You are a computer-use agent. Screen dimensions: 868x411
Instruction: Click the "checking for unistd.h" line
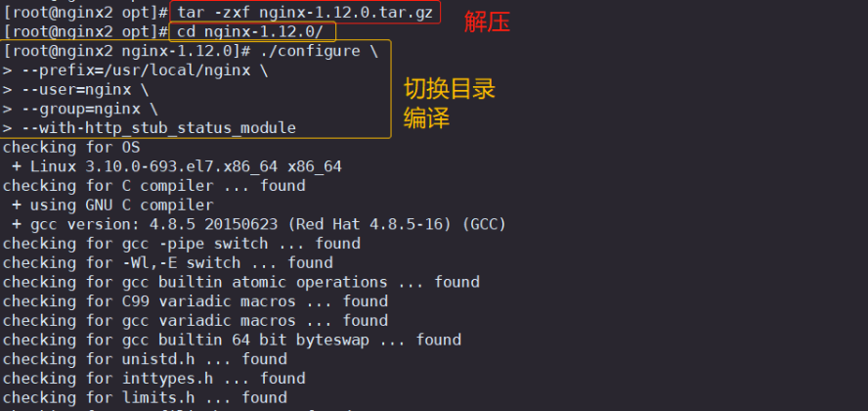click(145, 359)
